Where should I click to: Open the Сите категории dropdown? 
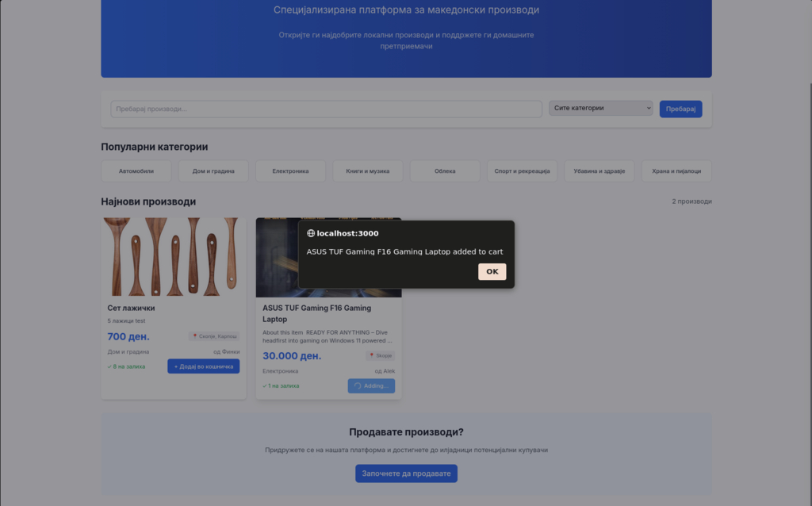600,109
